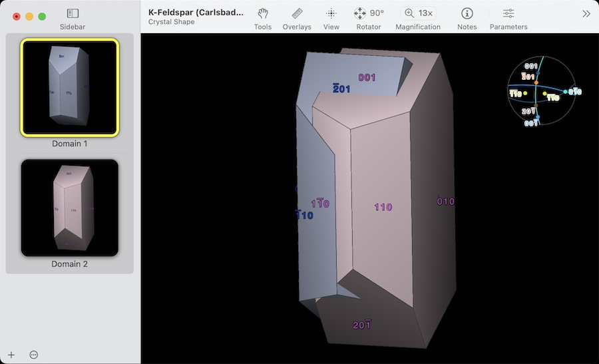Viewport: 599px width, 364px height.
Task: Click the 13x magnification value
Action: [x=425, y=13]
